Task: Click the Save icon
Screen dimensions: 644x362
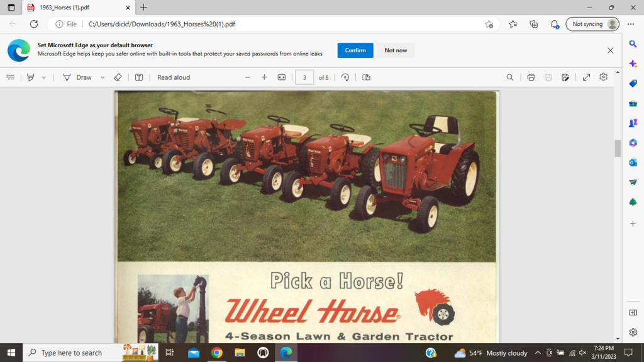Action: pos(548,77)
